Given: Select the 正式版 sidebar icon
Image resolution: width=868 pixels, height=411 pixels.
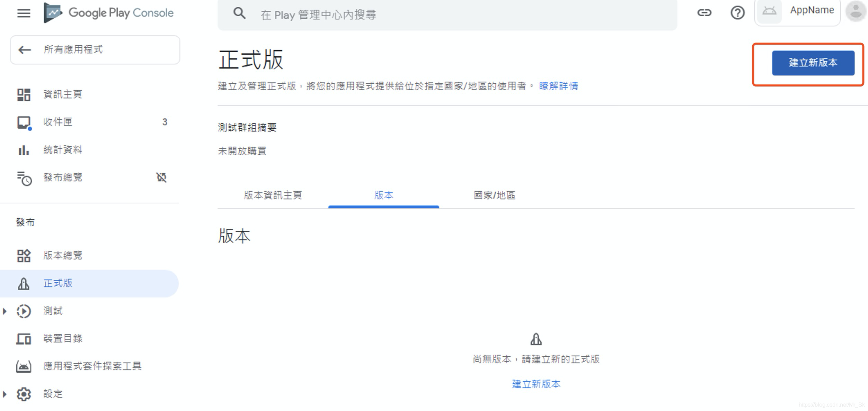Looking at the screenshot, I should (x=23, y=283).
